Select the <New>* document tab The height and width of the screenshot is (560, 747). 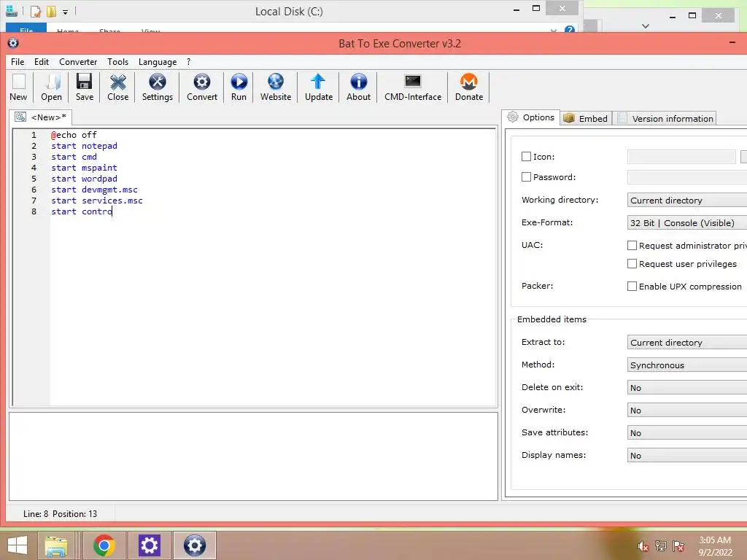tap(41, 117)
